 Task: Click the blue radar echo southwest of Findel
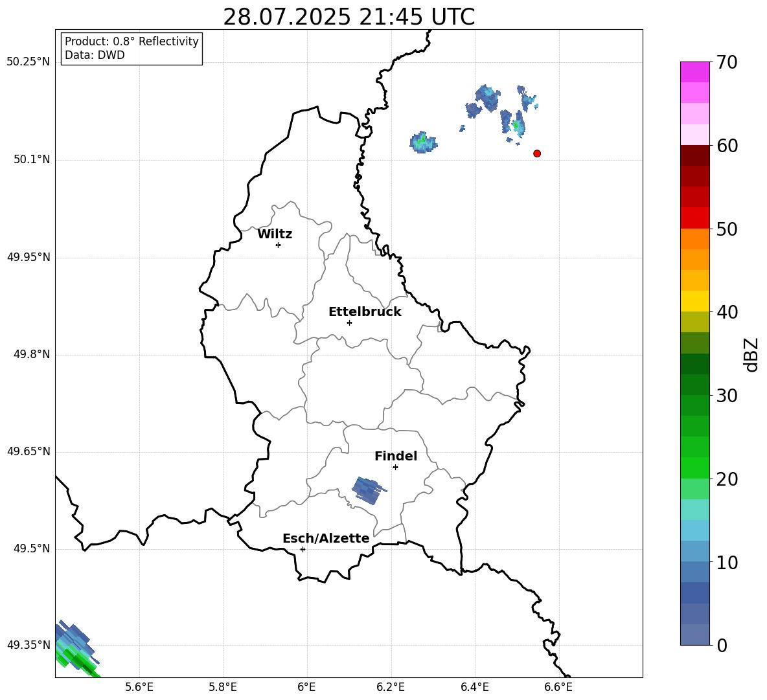(369, 491)
